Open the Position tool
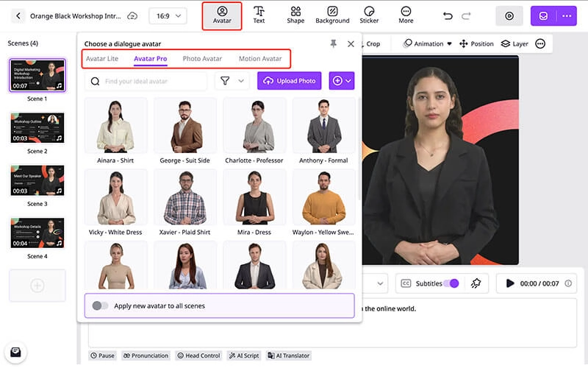 tap(476, 44)
